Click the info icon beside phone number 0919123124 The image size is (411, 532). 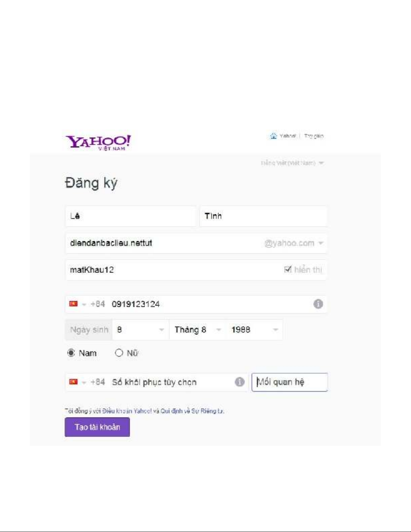point(318,304)
